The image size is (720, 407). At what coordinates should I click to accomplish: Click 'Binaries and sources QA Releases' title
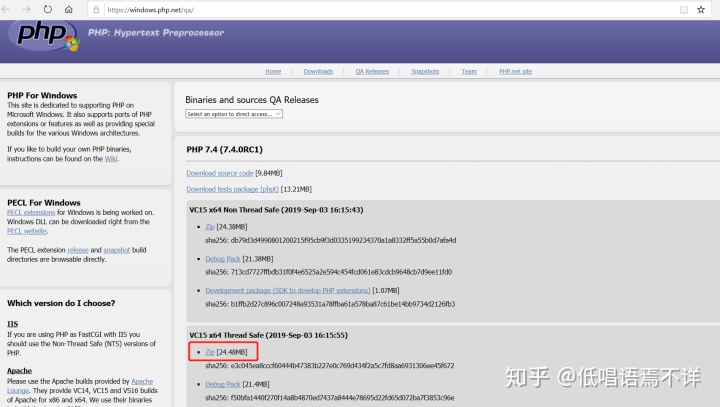252,100
